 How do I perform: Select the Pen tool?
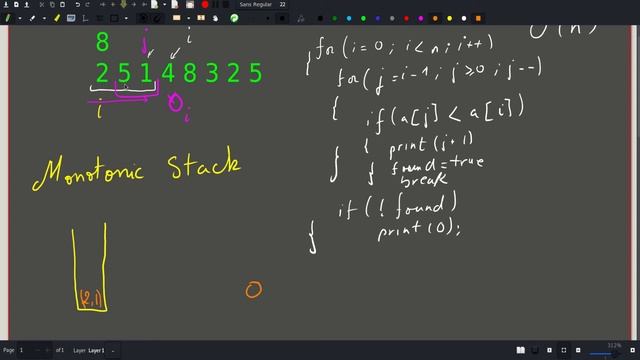pyautogui.click(x=7, y=18)
